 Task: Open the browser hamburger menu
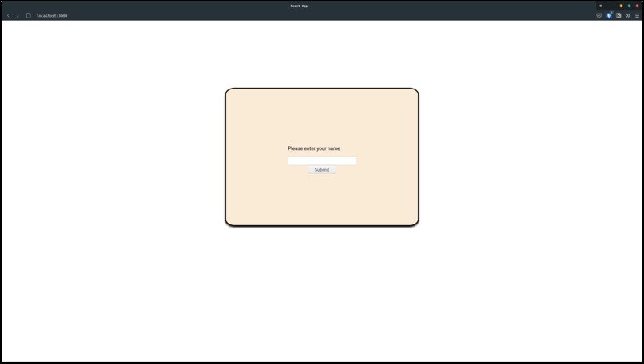coord(637,16)
